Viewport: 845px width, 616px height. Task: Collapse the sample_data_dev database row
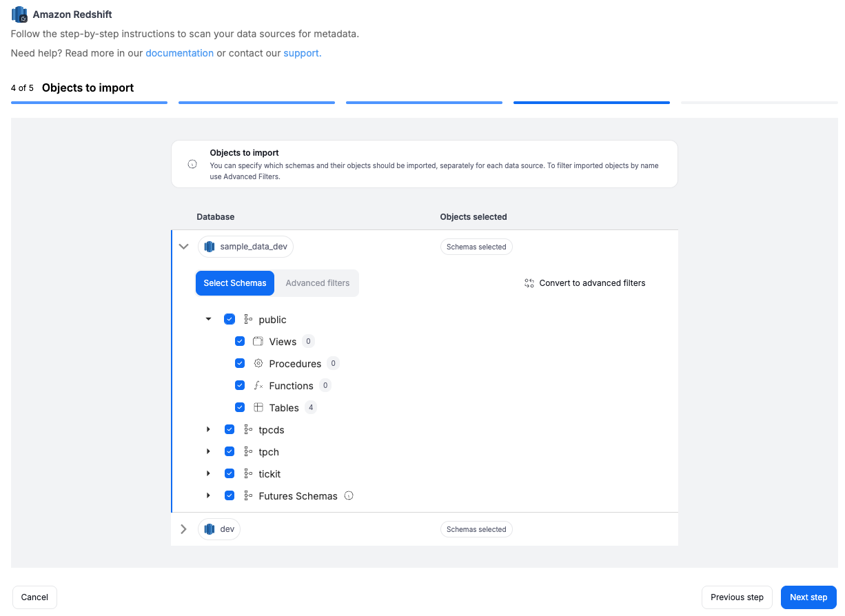183,247
